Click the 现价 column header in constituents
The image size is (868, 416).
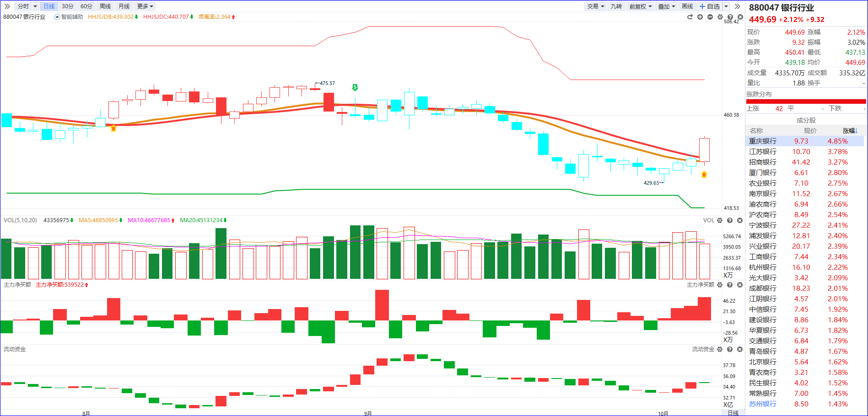point(810,131)
